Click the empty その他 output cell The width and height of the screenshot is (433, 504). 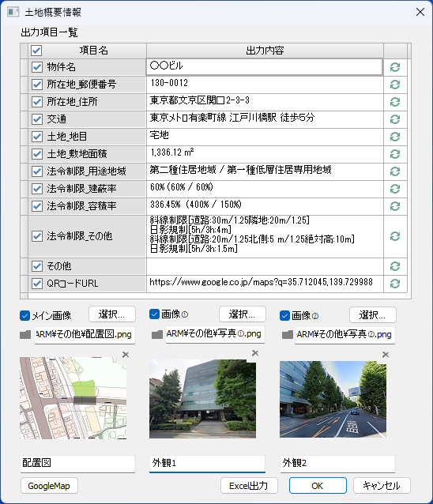tap(265, 266)
